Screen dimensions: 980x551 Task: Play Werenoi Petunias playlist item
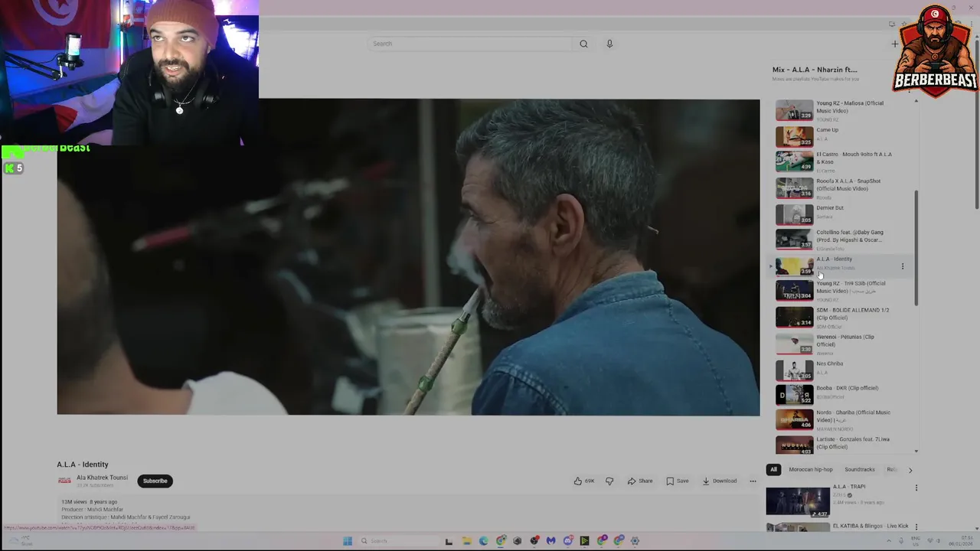click(842, 344)
